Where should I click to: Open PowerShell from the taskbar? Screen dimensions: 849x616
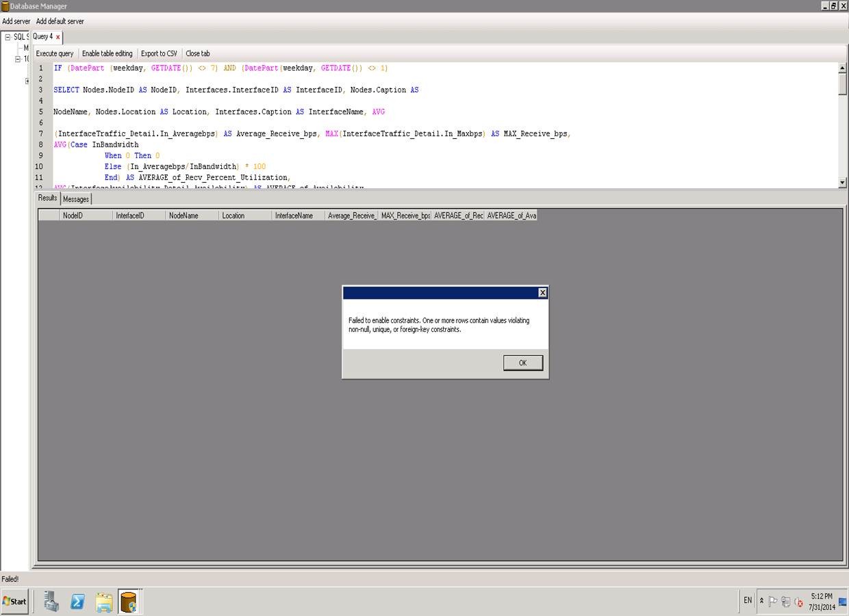(77, 602)
